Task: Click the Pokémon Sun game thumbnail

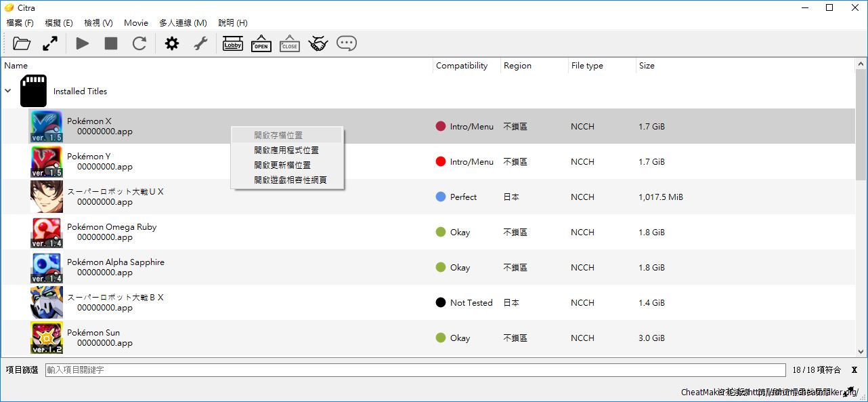Action: coord(46,338)
